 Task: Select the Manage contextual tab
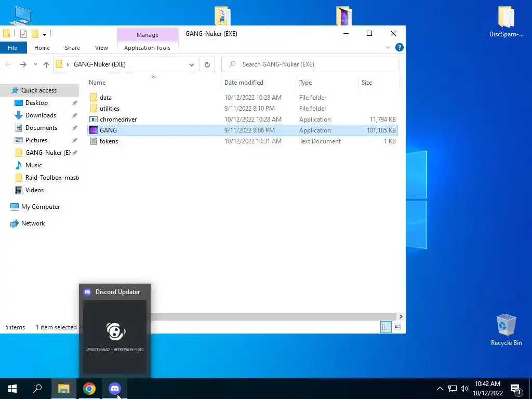point(147,35)
